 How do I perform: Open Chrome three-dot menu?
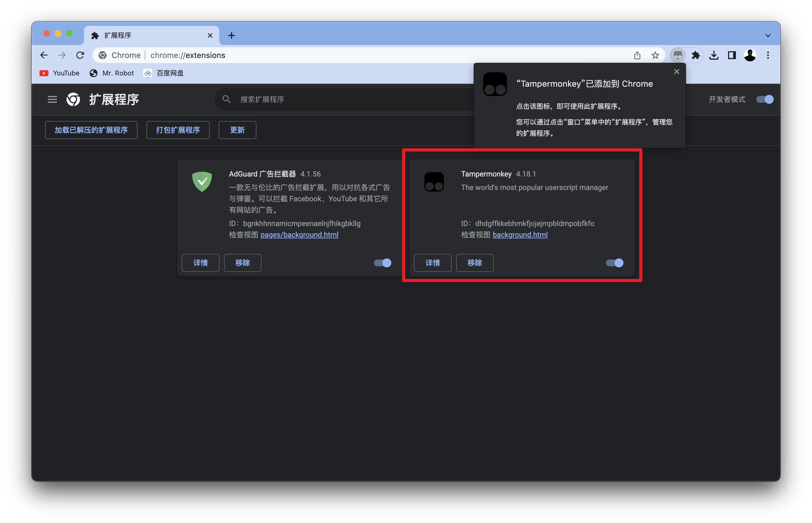(x=767, y=55)
